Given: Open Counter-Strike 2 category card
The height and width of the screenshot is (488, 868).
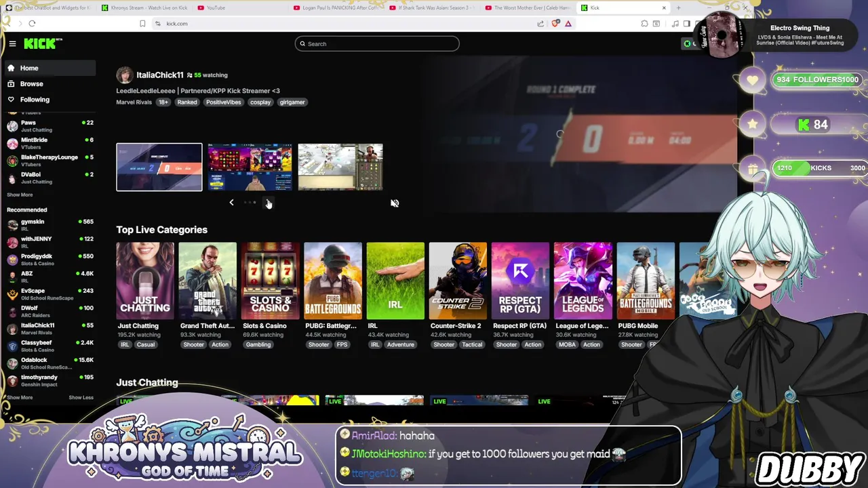Looking at the screenshot, I should click(458, 281).
